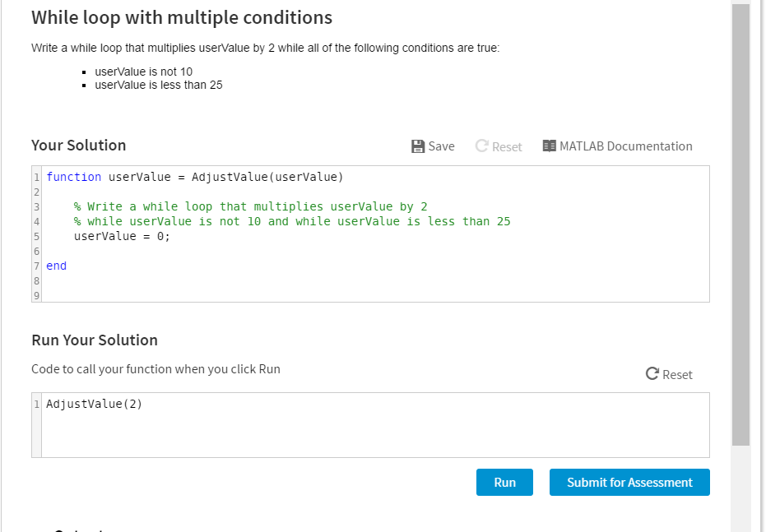Click the first green comment line in the code
The image size is (766, 532).
click(x=250, y=207)
